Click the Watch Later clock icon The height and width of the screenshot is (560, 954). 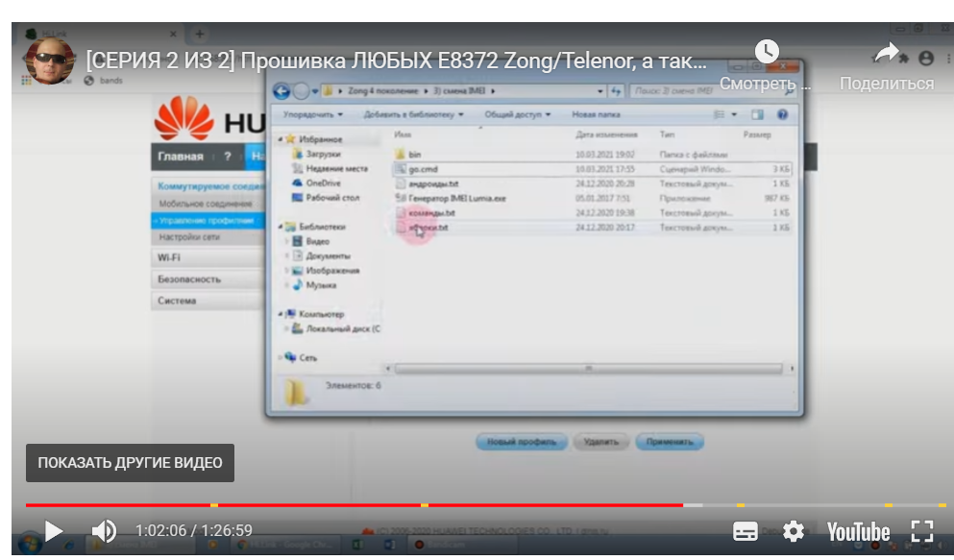[x=767, y=52]
